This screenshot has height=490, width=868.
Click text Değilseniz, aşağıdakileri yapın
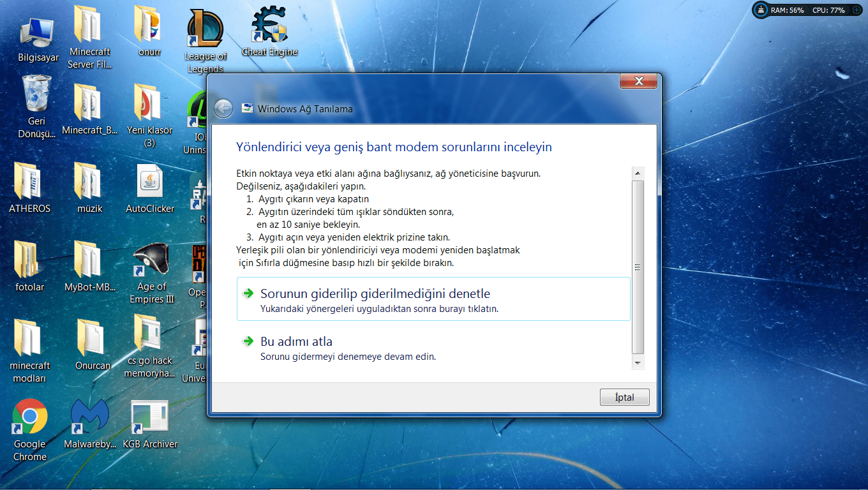tap(300, 186)
